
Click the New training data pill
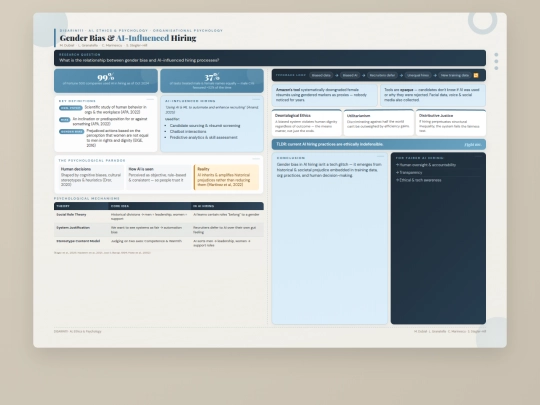pyautogui.click(x=455, y=75)
